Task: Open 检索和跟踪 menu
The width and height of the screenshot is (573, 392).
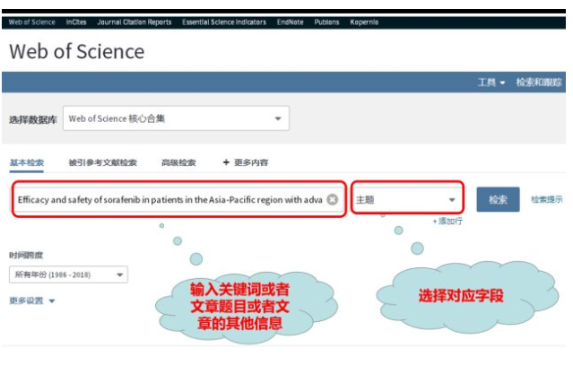Action: coord(539,83)
